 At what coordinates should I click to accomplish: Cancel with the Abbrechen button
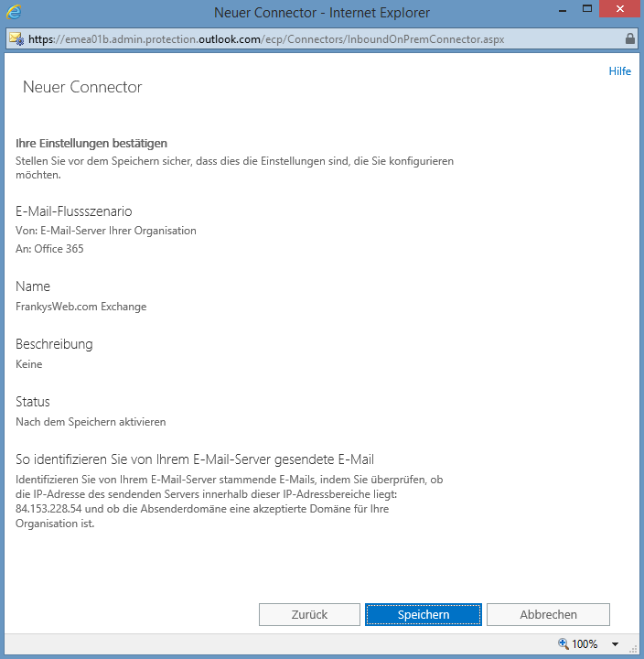tap(547, 614)
